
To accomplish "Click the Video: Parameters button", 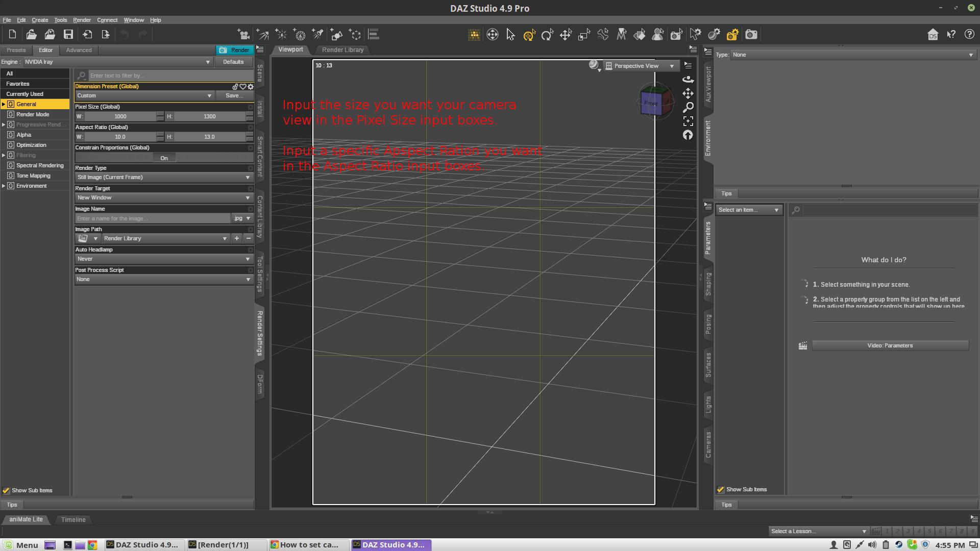I will pos(890,346).
